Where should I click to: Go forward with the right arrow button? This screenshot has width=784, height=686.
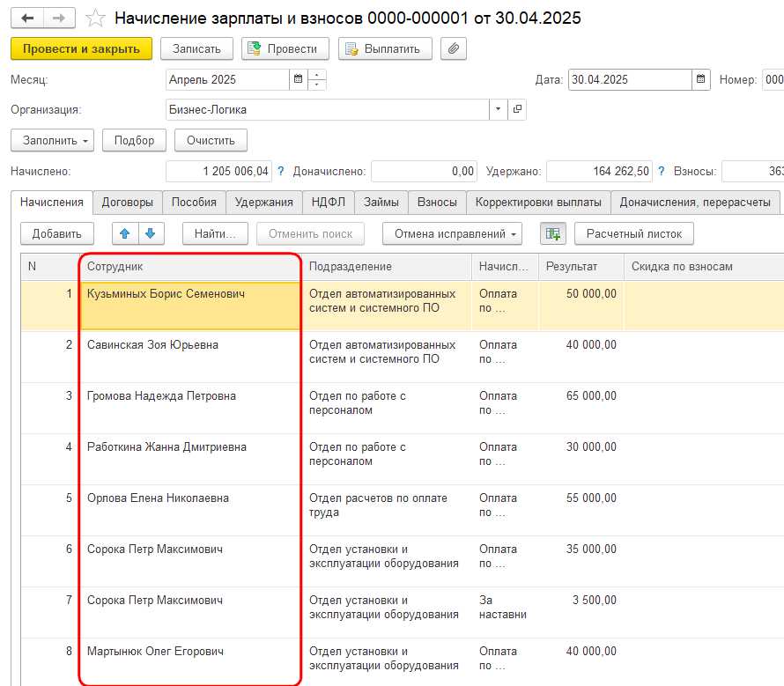59,18
